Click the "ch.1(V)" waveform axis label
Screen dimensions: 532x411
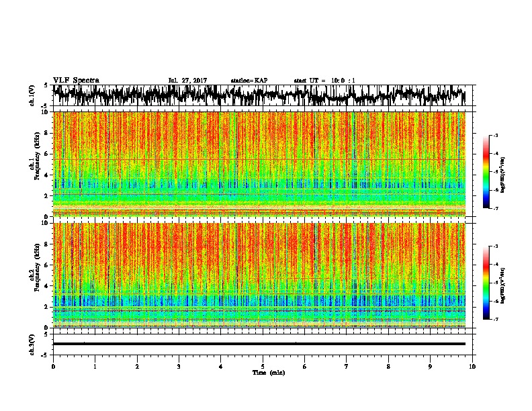coord(32,95)
